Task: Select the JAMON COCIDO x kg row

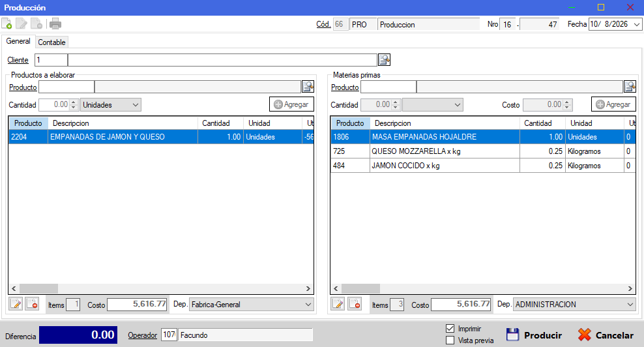Action: point(483,166)
